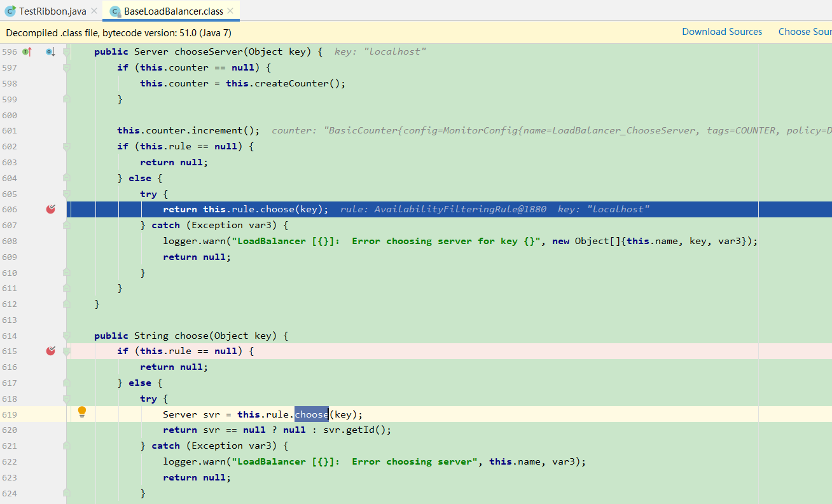Collapse the rule null-check fold on line 602
Viewport: 832px width, 504px height.
click(66, 146)
